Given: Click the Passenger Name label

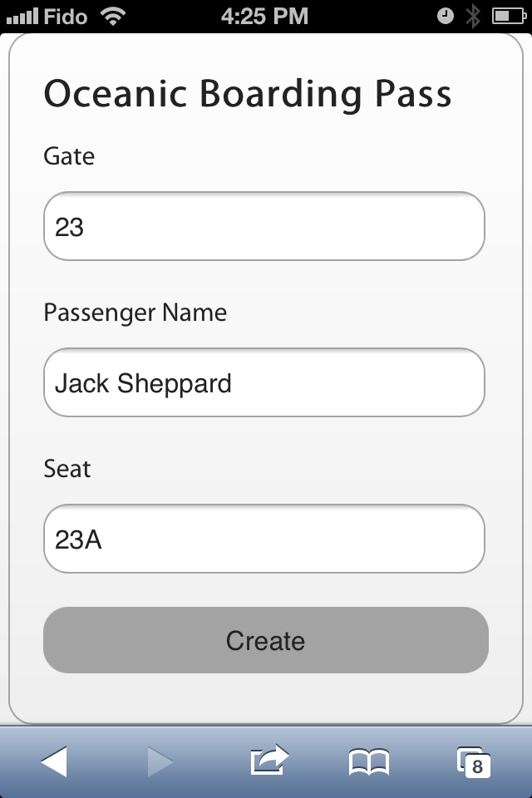Looking at the screenshot, I should point(135,313).
